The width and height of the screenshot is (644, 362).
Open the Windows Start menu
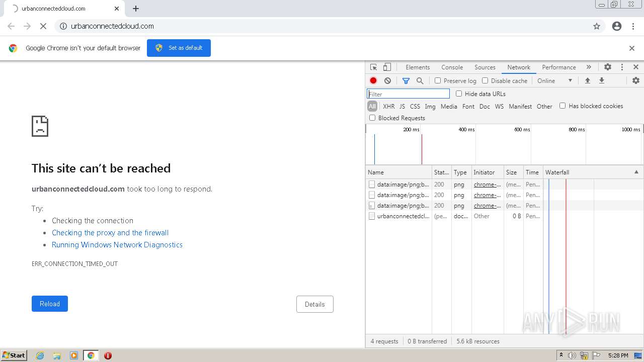point(14,355)
